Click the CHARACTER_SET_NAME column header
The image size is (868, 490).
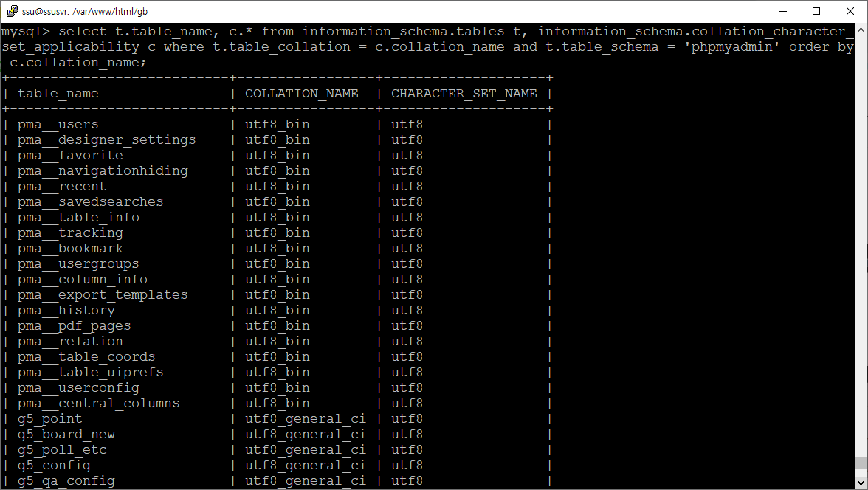point(464,94)
